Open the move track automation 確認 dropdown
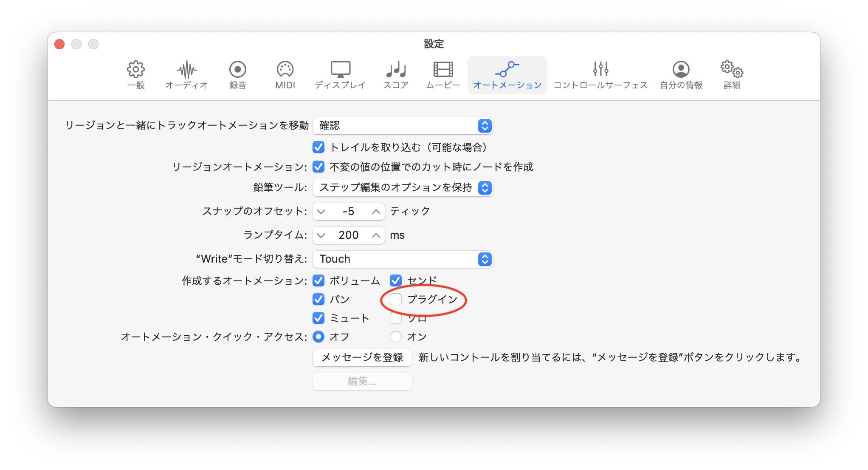The width and height of the screenshot is (868, 470). click(x=403, y=125)
